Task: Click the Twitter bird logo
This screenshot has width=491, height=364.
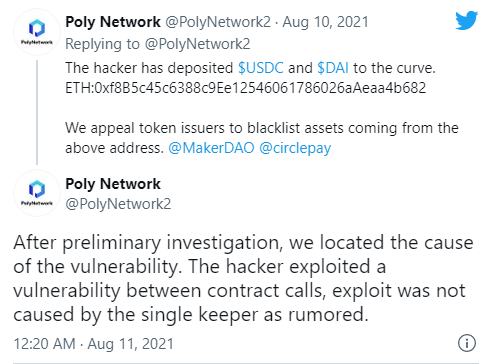Action: [467, 21]
